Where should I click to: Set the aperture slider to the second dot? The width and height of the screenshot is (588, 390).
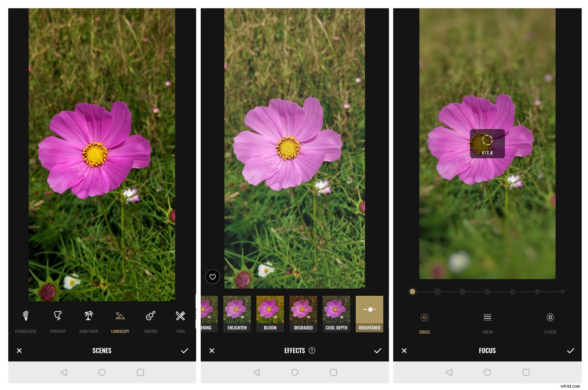coord(437,291)
